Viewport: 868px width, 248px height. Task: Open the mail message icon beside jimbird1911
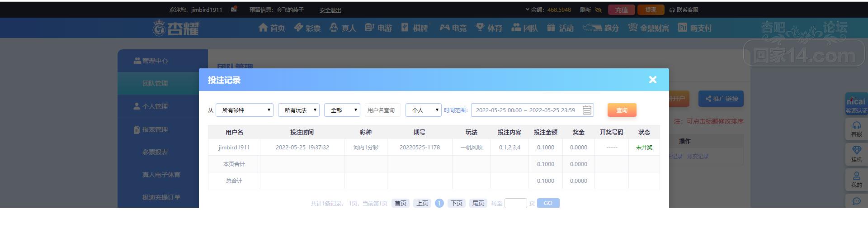pyautogui.click(x=234, y=9)
